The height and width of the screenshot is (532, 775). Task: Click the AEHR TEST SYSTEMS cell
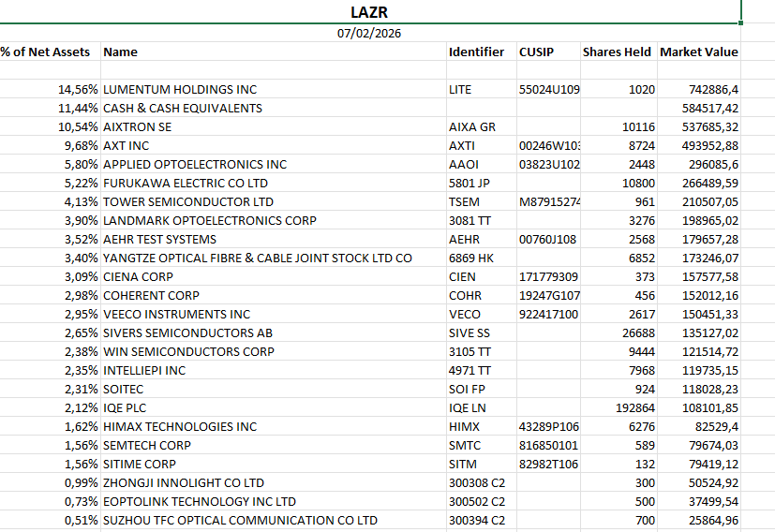coord(274,240)
